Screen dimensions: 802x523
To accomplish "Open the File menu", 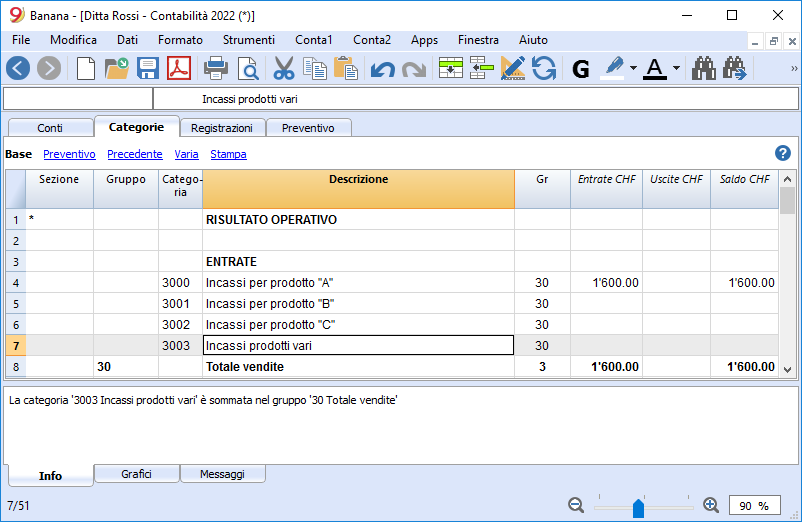I will pyautogui.click(x=21, y=40).
